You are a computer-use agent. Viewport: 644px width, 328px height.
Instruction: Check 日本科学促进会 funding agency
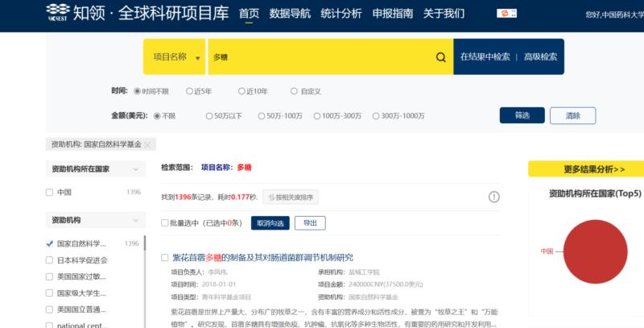point(49,260)
